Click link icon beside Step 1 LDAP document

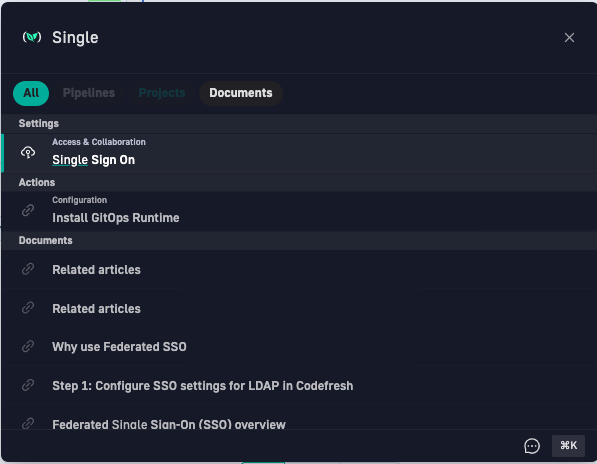point(28,385)
